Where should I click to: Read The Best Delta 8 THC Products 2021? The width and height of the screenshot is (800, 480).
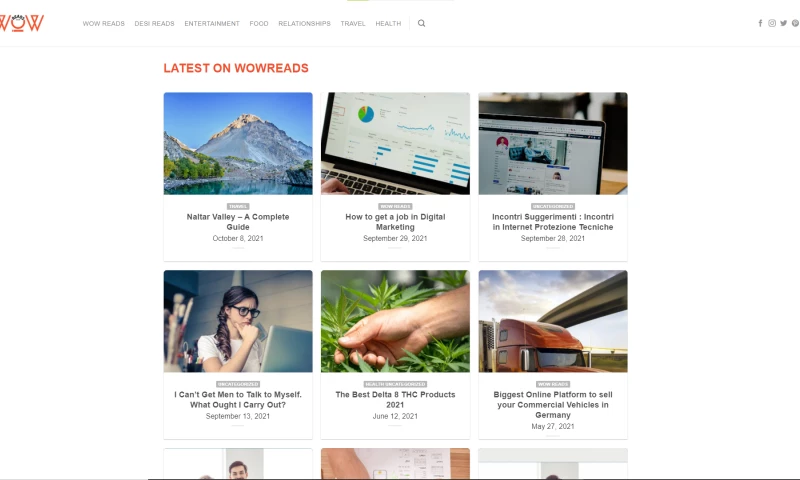click(395, 399)
